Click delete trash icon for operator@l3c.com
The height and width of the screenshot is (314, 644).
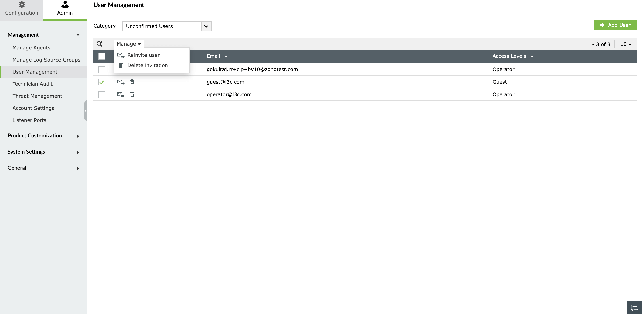[132, 95]
